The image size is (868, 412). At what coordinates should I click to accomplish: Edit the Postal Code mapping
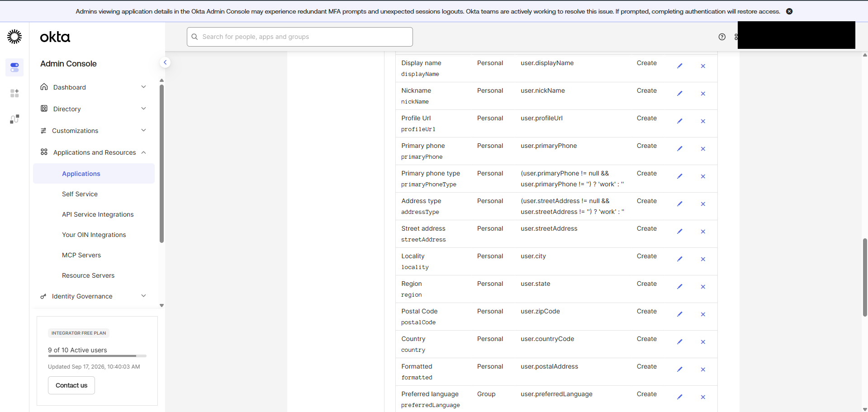[x=679, y=314]
